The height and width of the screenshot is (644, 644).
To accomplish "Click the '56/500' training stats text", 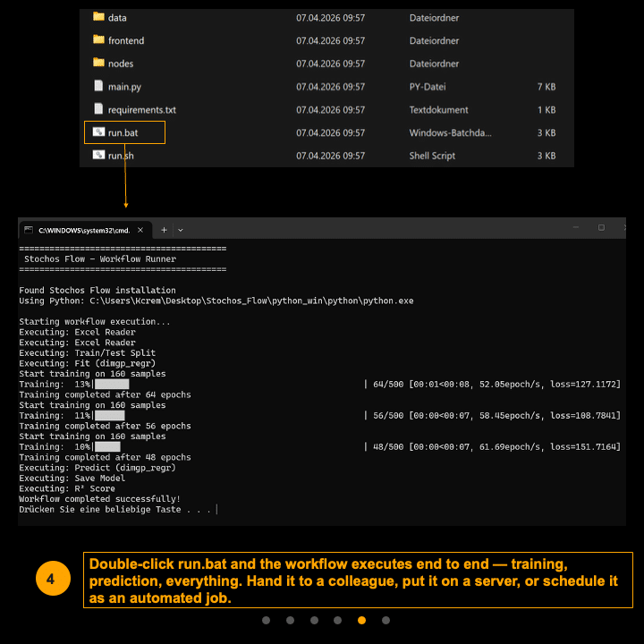I will [496, 415].
